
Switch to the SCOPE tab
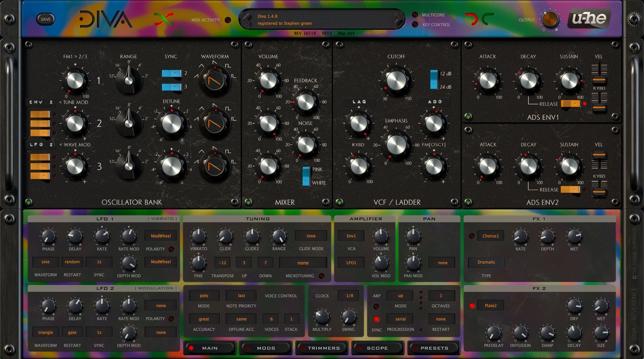(x=378, y=348)
